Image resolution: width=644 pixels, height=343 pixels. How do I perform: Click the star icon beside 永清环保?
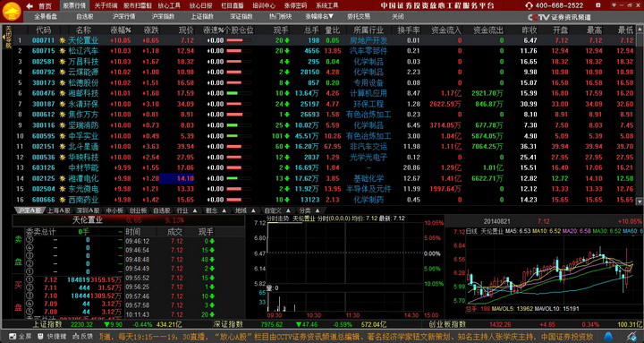(63, 104)
